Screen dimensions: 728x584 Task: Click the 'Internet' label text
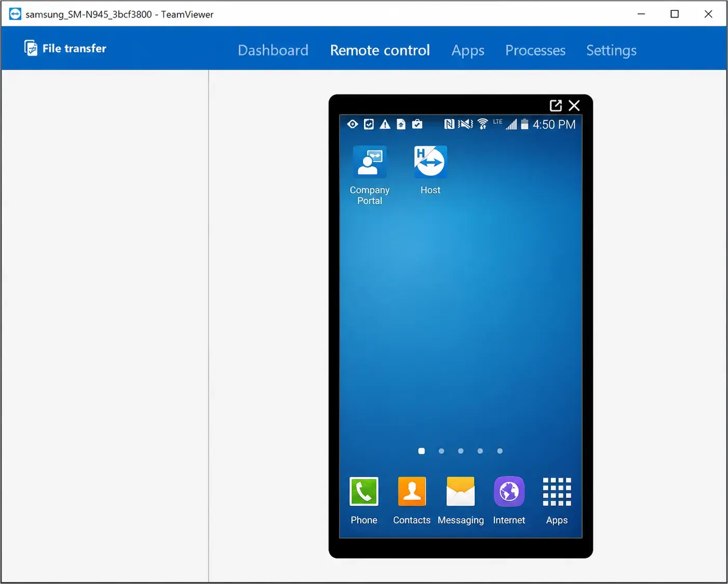509,520
